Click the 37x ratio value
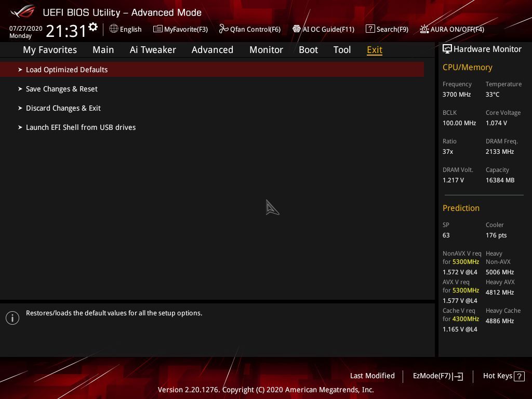The height and width of the screenshot is (399, 532). coord(447,152)
